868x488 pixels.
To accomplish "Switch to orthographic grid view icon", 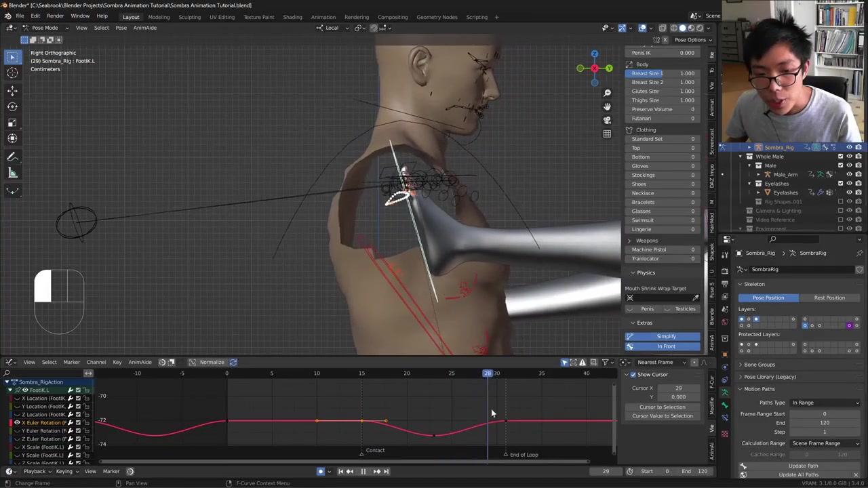I will click(x=607, y=134).
